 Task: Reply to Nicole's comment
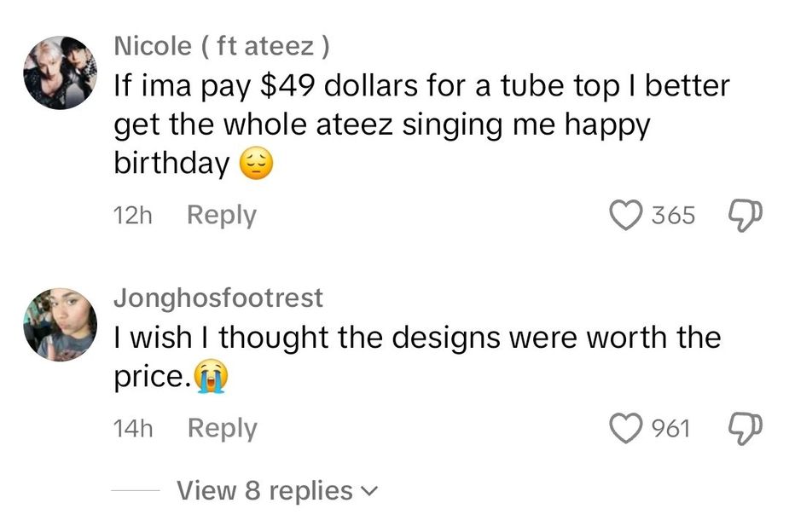[220, 216]
